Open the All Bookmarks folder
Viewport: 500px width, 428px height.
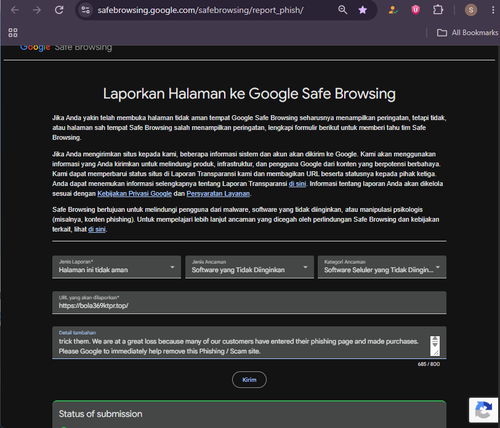[467, 33]
